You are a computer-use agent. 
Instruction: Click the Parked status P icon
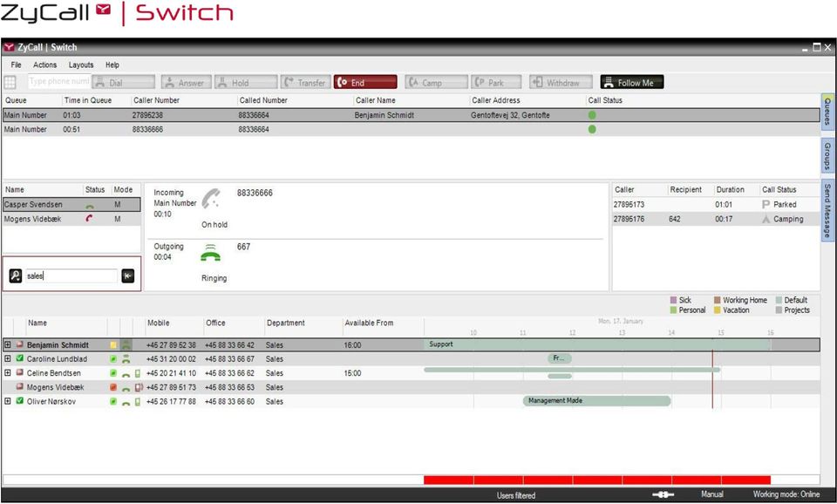pos(766,205)
